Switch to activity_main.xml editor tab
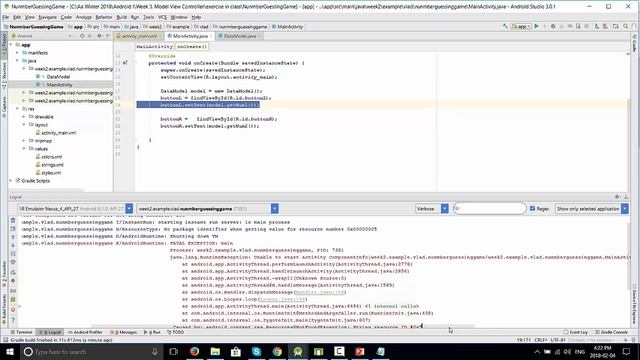Screen dimensions: 640x360 (x=139, y=36)
